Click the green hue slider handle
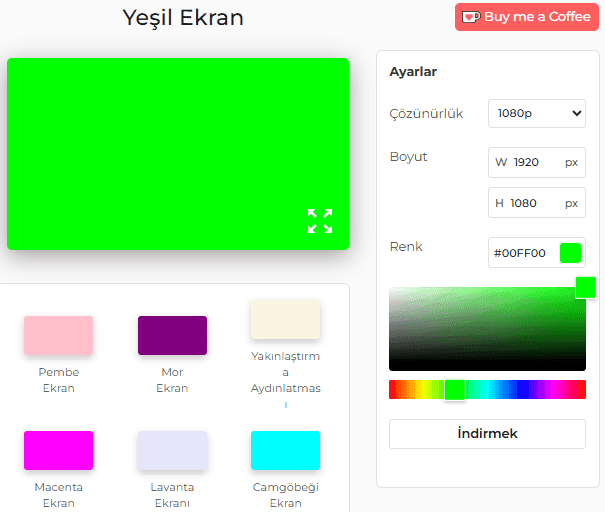The image size is (605, 512). coord(455,390)
